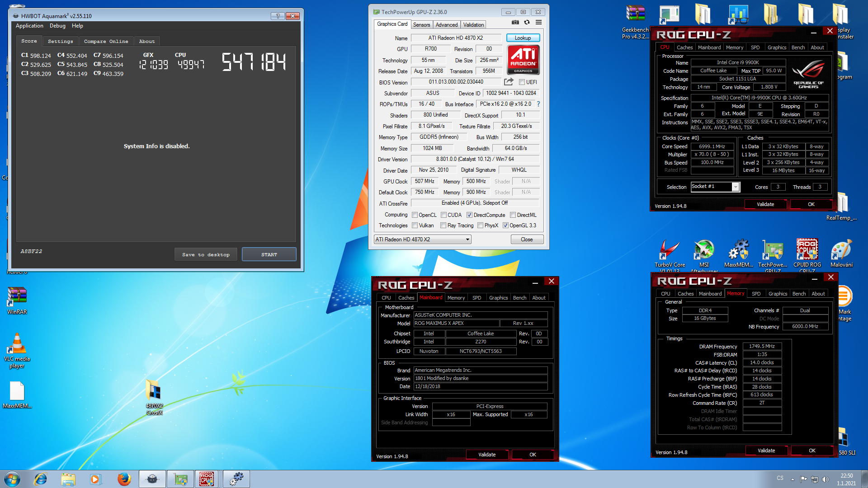Open the Geekbench Pro WinRAR archive on desktop
Image resolution: width=868 pixels, height=488 pixels.
[635, 22]
